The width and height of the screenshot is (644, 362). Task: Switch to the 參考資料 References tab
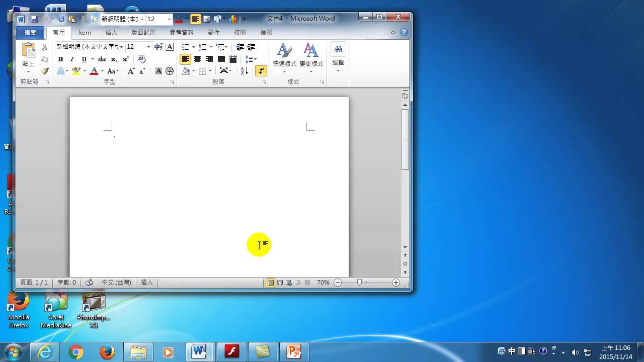[x=182, y=32]
